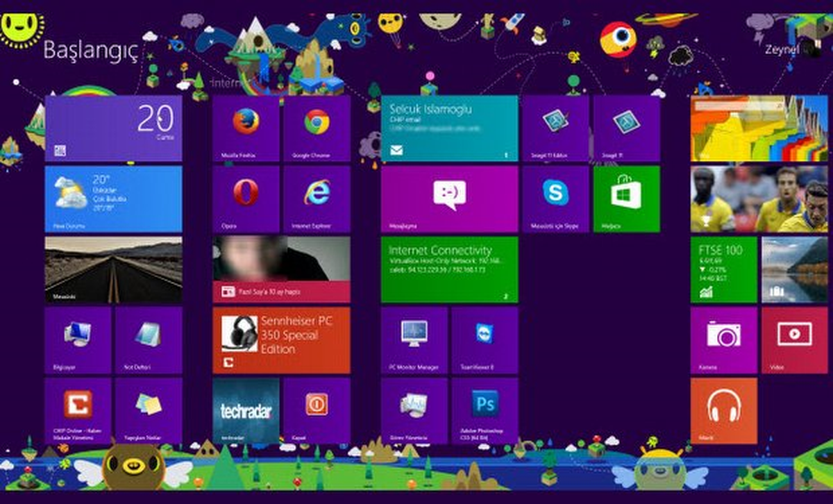Launch Adobe Photoshop CS5 tile
Screen dimensions: 833x504
pos(485,411)
